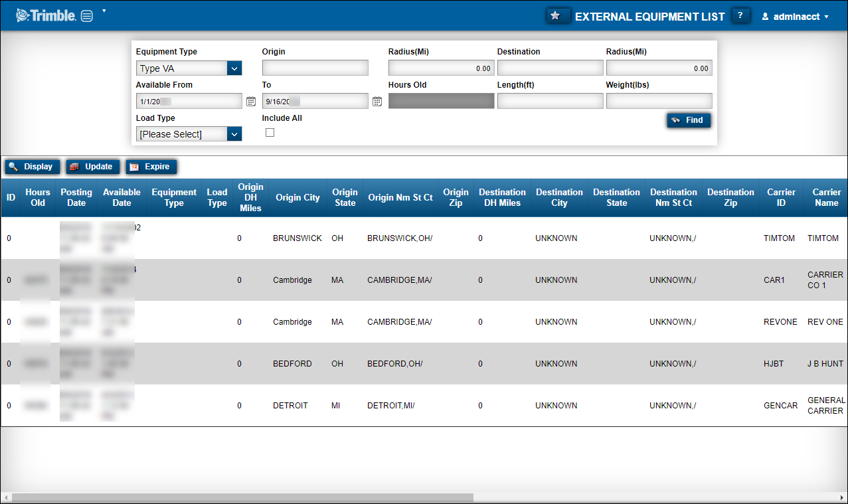Click the Origin State column header
The width and height of the screenshot is (848, 504).
[x=345, y=197]
